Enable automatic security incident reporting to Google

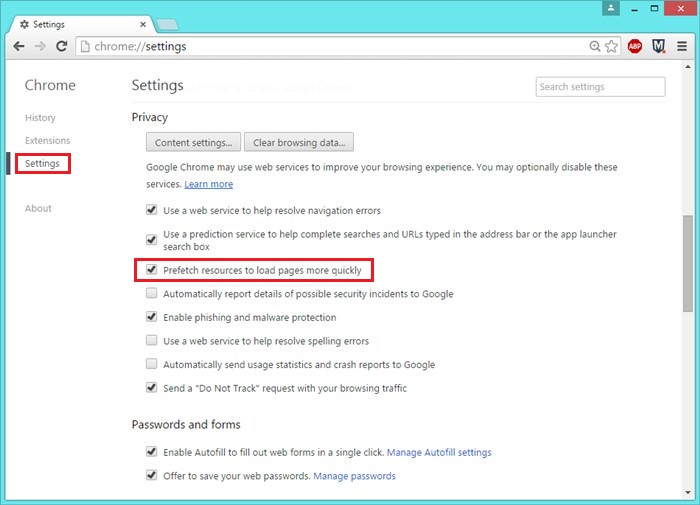(152, 294)
